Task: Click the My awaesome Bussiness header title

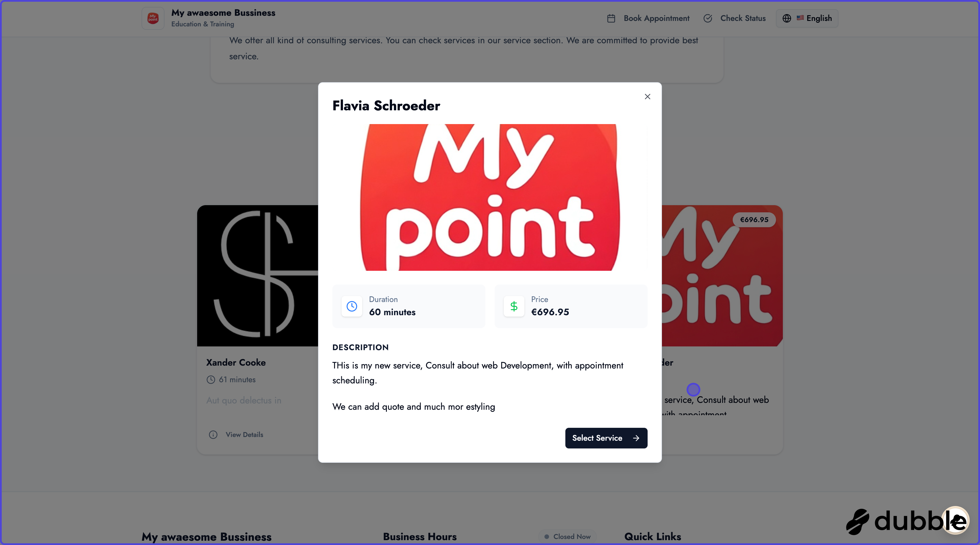Action: click(x=223, y=13)
